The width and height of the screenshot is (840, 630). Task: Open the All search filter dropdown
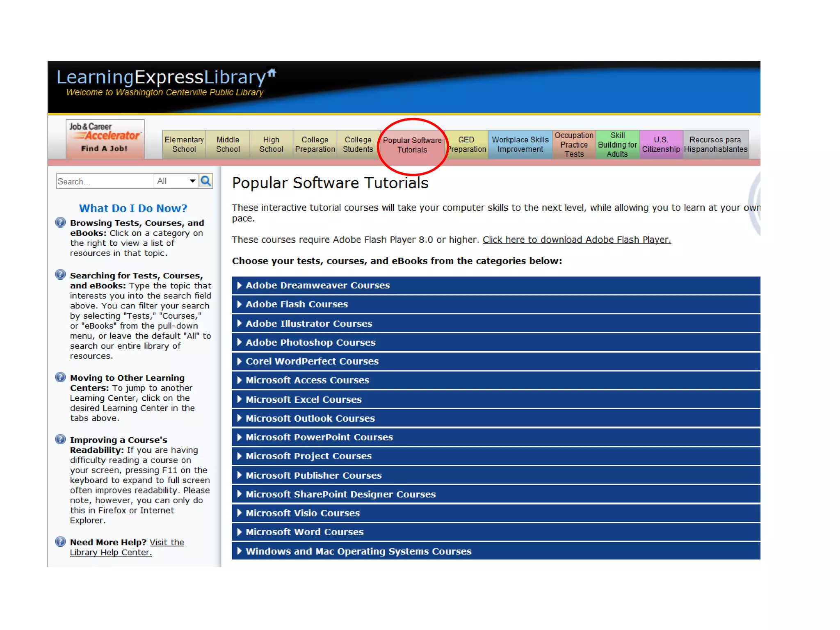click(176, 181)
